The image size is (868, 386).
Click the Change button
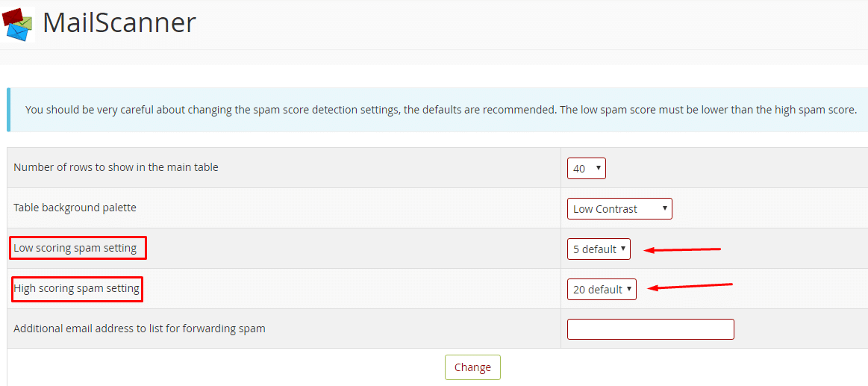472,367
